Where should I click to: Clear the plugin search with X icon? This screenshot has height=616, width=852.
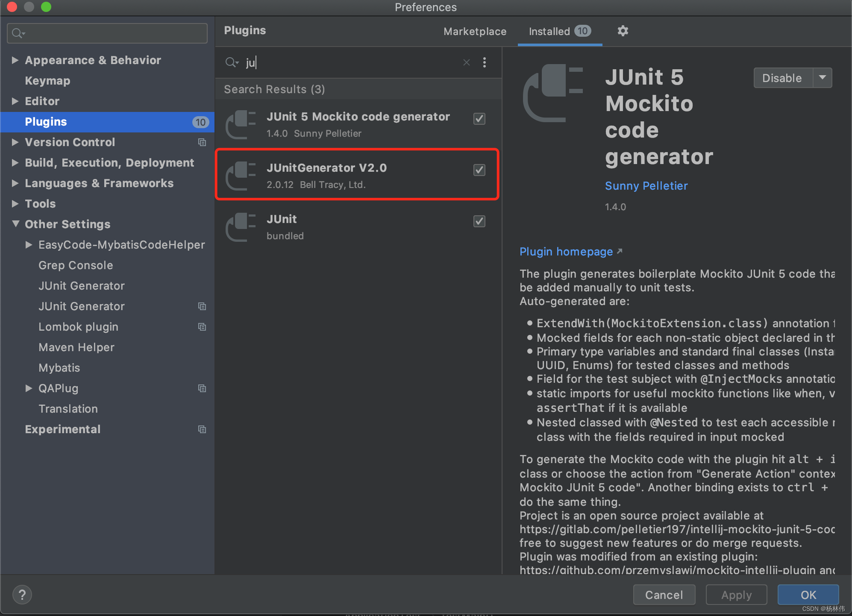pyautogui.click(x=466, y=63)
